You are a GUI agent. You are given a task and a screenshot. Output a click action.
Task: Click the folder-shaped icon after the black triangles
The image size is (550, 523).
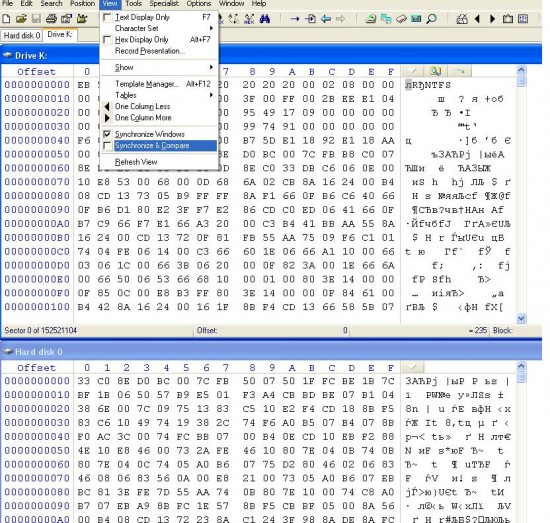(508, 19)
